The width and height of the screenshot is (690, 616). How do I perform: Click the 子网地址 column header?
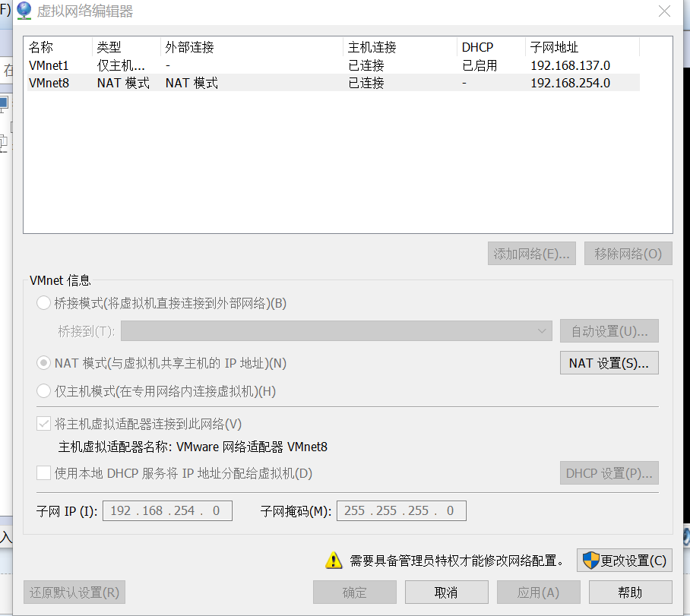point(582,47)
